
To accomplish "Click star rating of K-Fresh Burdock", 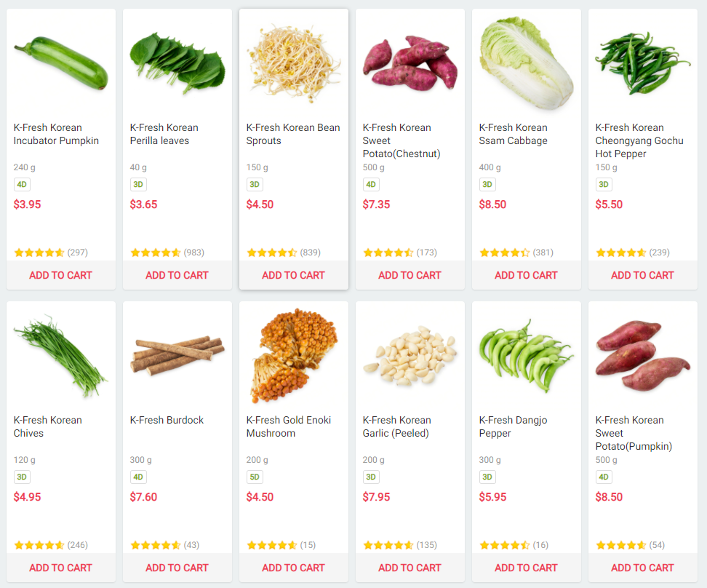I will 156,545.
